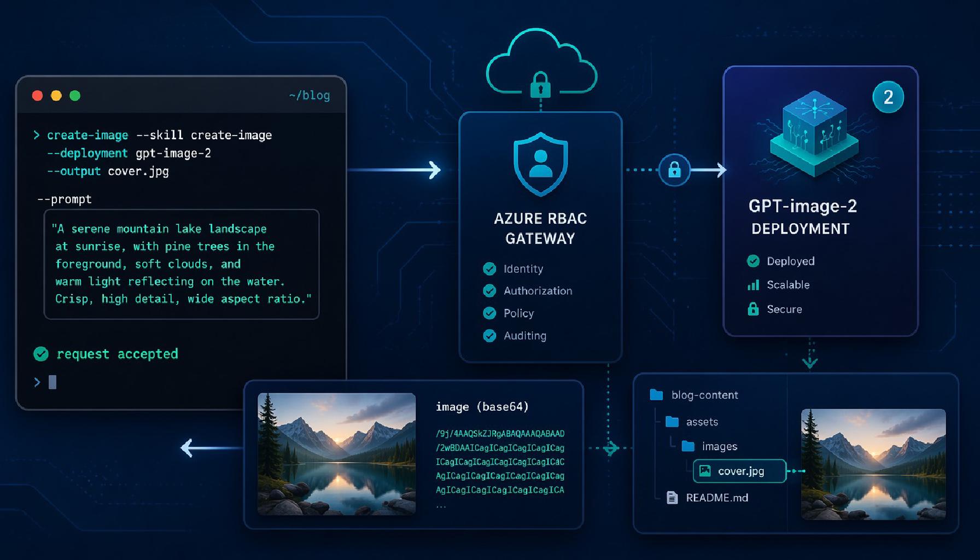The height and width of the screenshot is (560, 980).
Task: Click the base64 line starting /2wBDAAI
Action: [500, 448]
